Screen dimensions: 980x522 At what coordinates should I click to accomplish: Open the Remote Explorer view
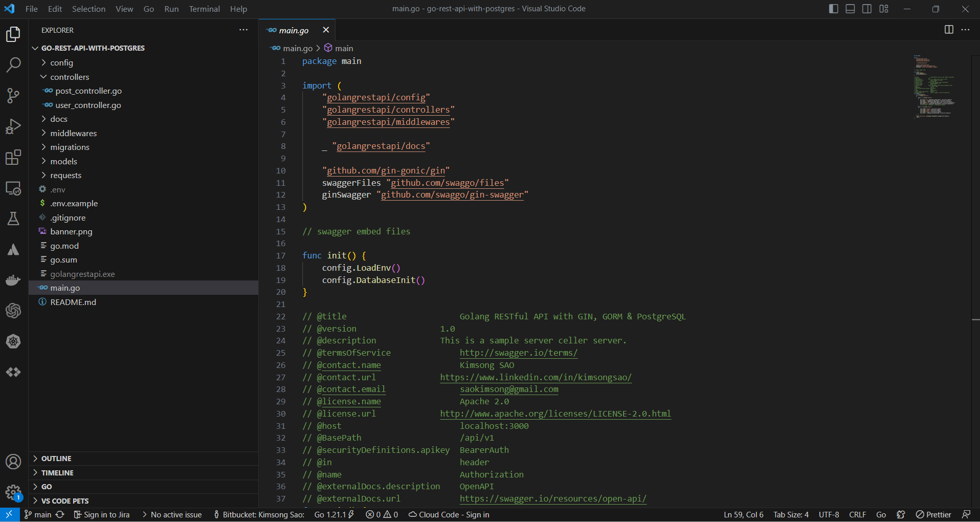coord(13,188)
